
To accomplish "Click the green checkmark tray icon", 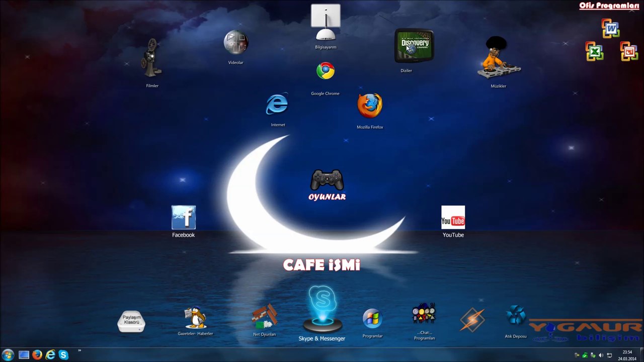I will tap(585, 355).
